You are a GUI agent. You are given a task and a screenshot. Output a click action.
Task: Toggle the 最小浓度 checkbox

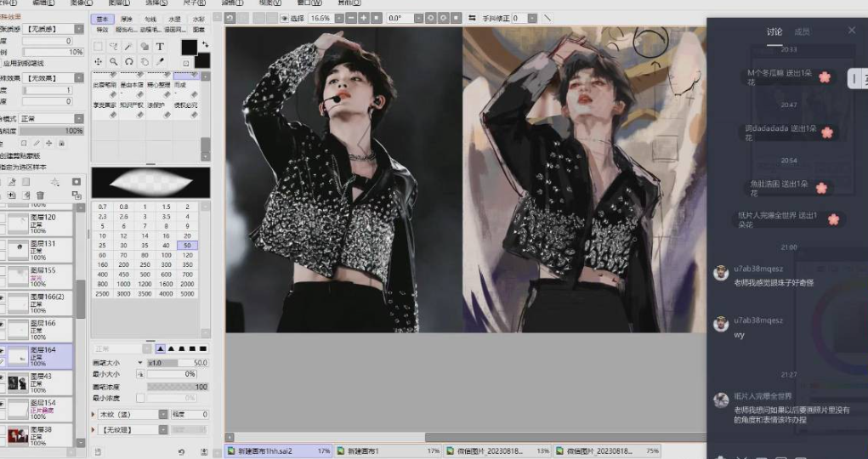point(140,398)
